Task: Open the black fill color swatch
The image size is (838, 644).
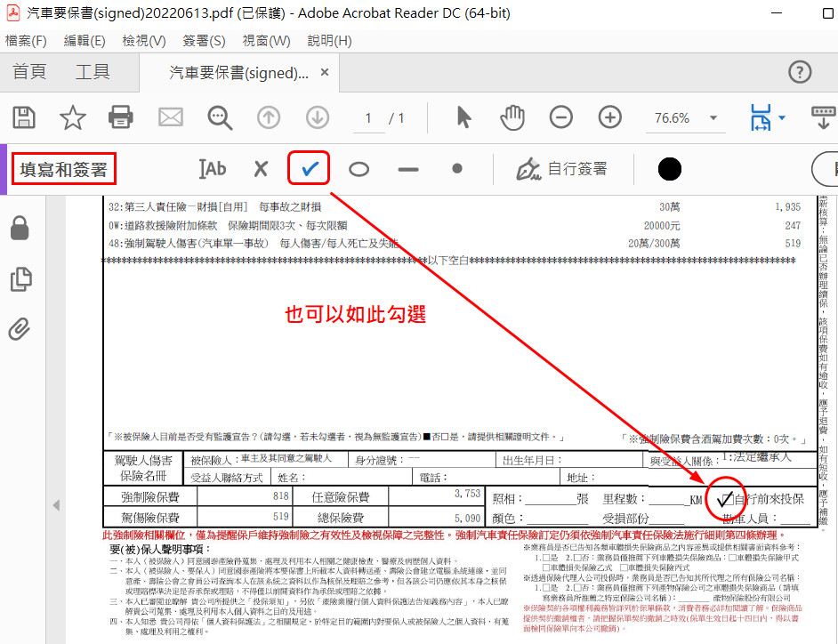Action: [x=670, y=169]
